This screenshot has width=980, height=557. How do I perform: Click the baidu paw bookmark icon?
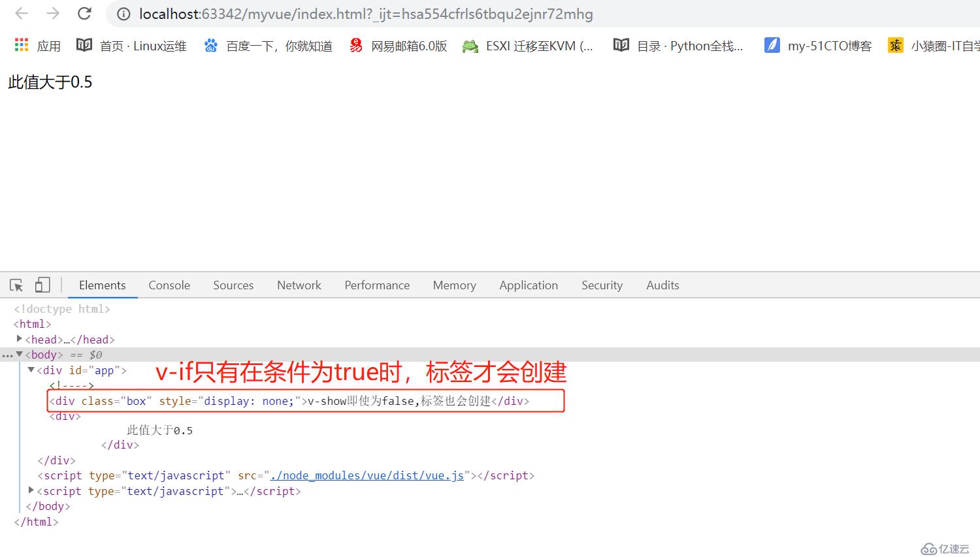pyautogui.click(x=210, y=45)
